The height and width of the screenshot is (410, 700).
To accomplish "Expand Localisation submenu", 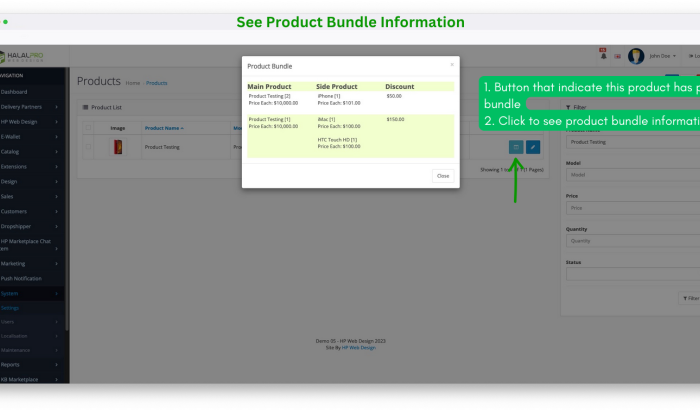I will tap(31, 336).
